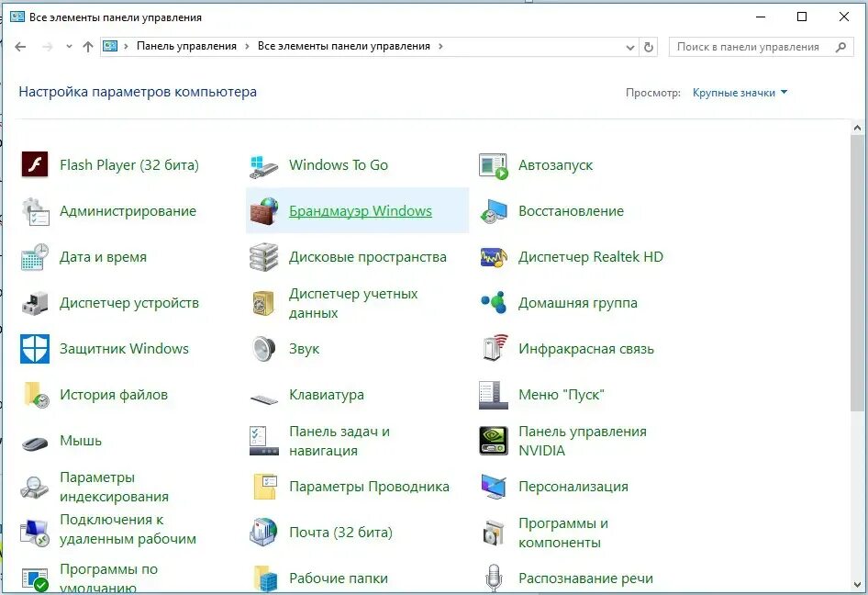Open the Диспетчер Realtek HD icon
This screenshot has width=868, height=595.
point(494,258)
